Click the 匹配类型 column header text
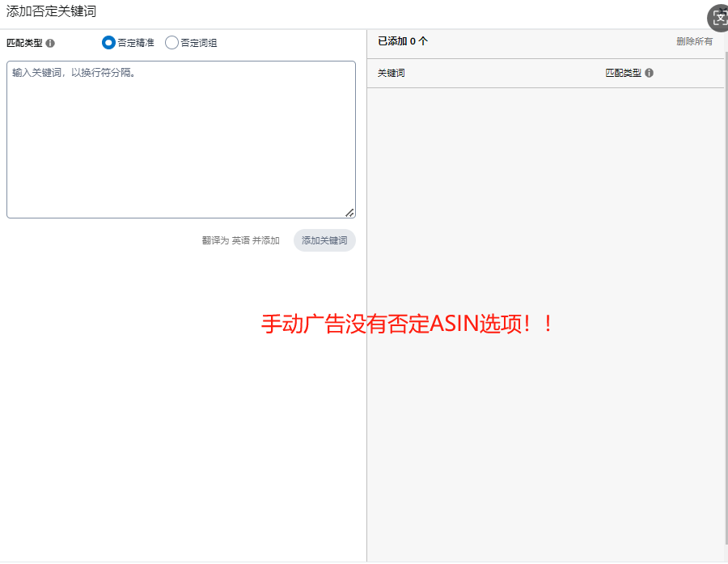The width and height of the screenshot is (728, 564). 623,73
